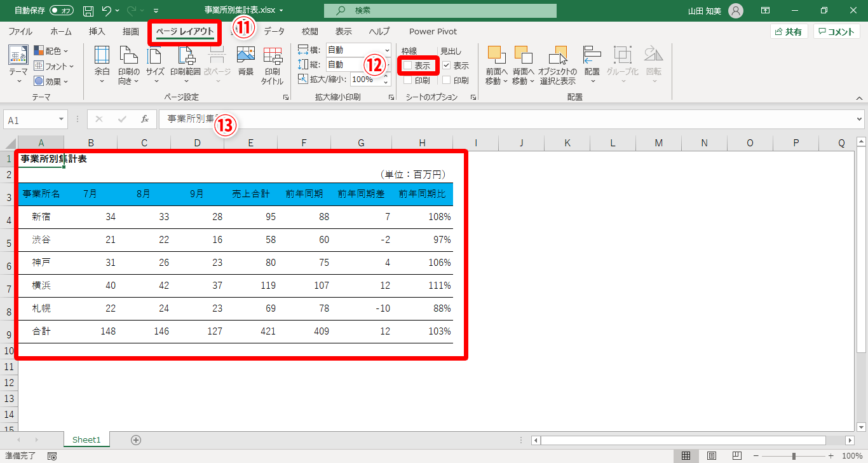Open the Align (配置) menu
The width and height of the screenshot is (868, 463).
click(592, 64)
